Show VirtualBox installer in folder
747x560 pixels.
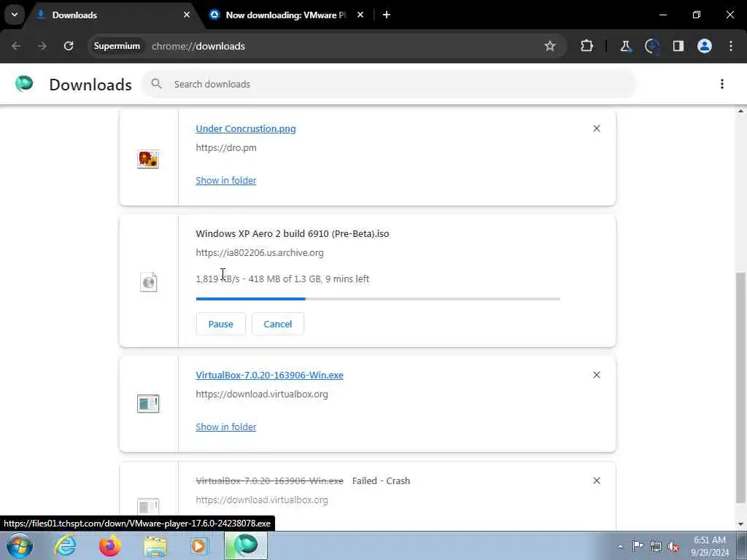[226, 427]
